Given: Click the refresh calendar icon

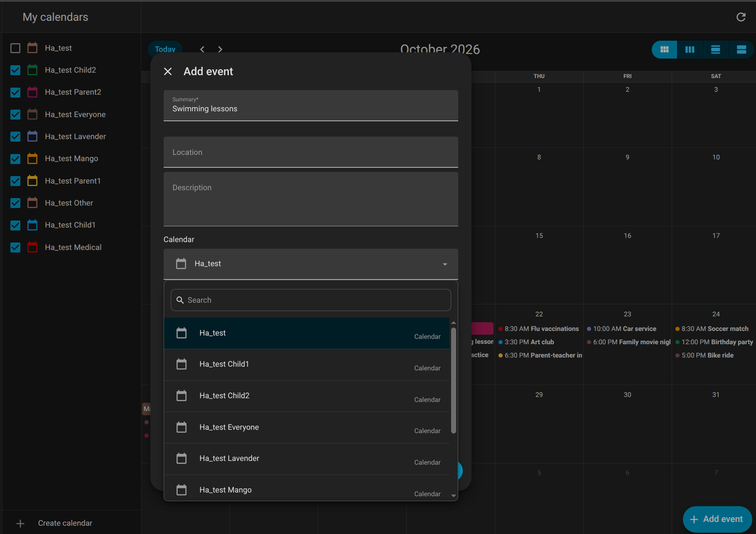Looking at the screenshot, I should tap(741, 17).
